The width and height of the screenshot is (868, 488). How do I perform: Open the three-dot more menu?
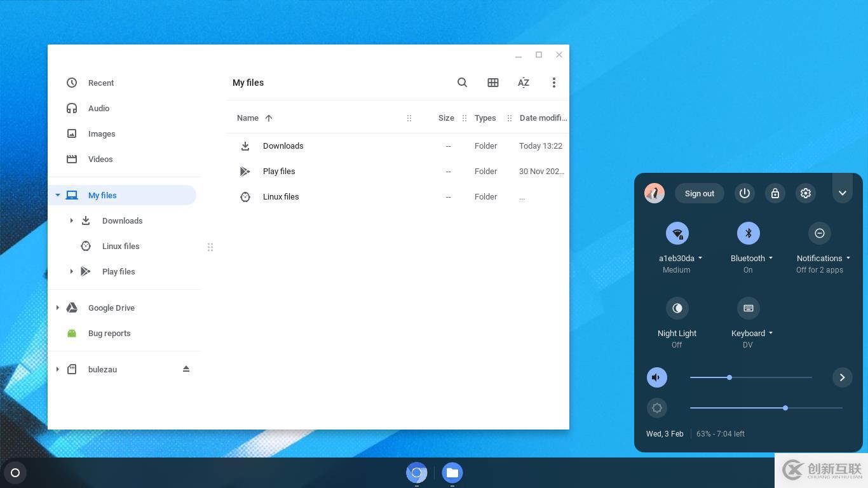[x=554, y=83]
